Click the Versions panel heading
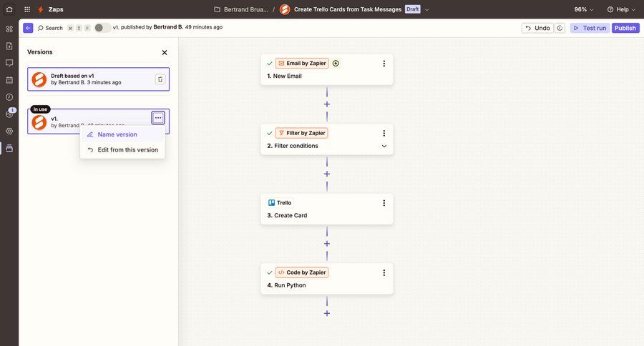The image size is (644, 346). tap(40, 52)
